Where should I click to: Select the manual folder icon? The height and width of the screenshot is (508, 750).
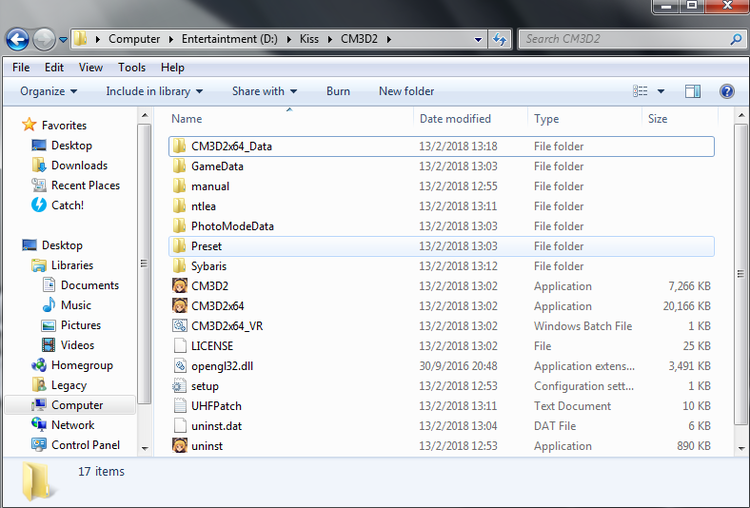(179, 186)
